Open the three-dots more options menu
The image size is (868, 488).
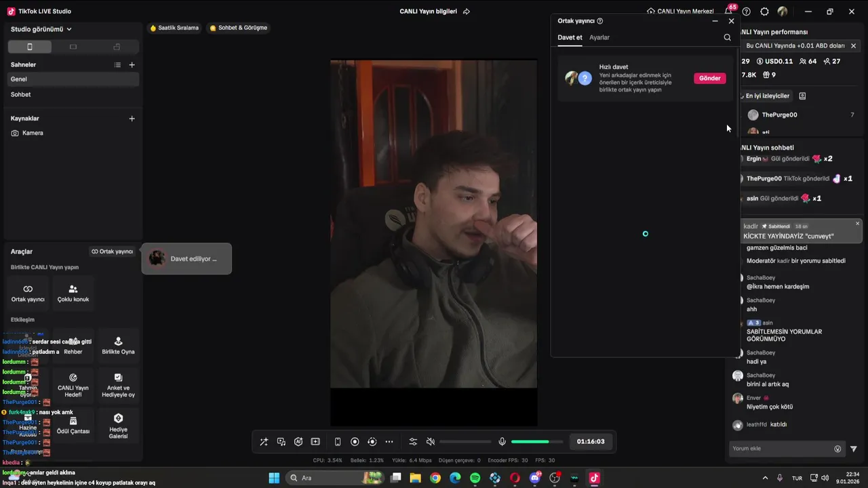389,442
